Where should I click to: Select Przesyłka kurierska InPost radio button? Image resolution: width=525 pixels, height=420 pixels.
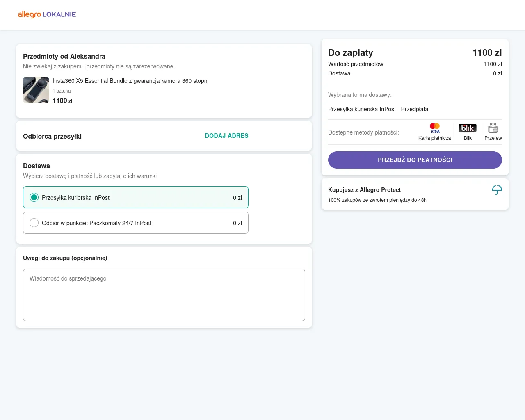[x=34, y=198]
